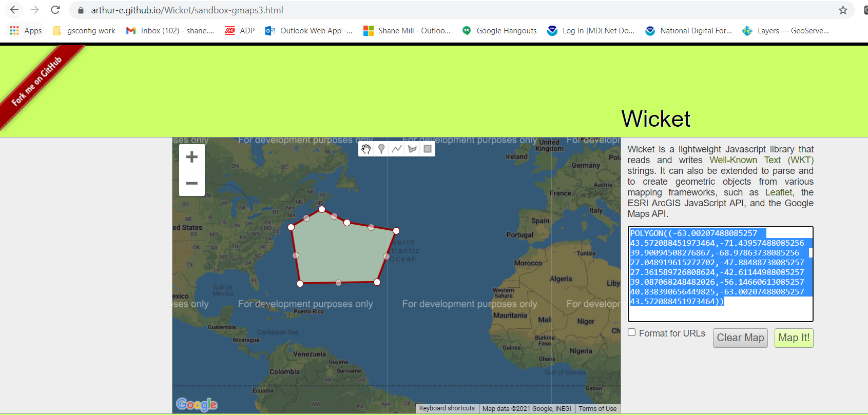
Task: Click the France label on map
Action: coord(561,193)
